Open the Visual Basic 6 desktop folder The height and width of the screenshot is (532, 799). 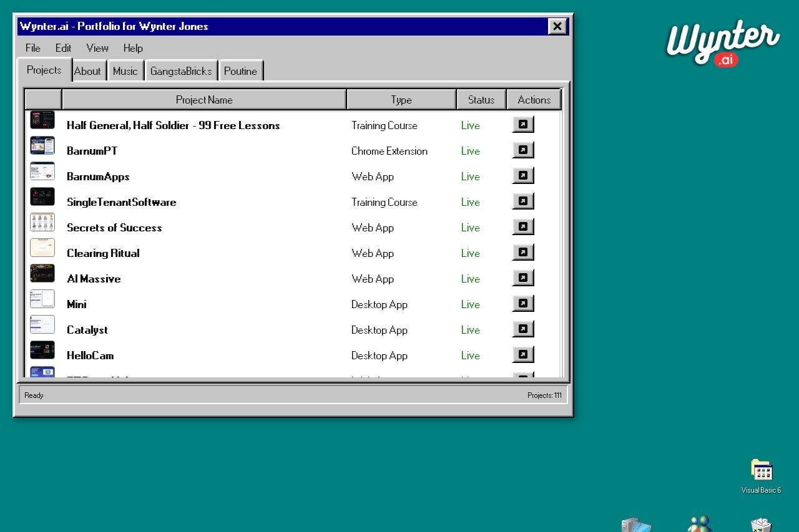(761, 472)
